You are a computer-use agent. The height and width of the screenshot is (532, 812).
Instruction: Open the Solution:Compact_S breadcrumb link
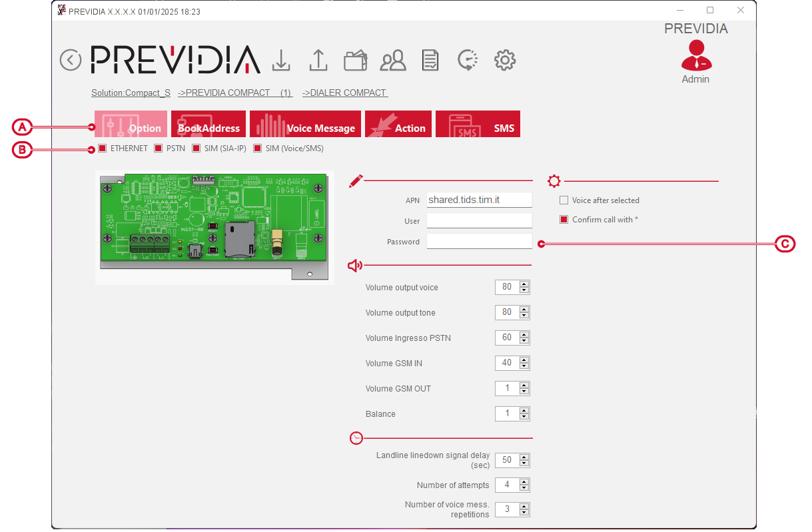131,93
